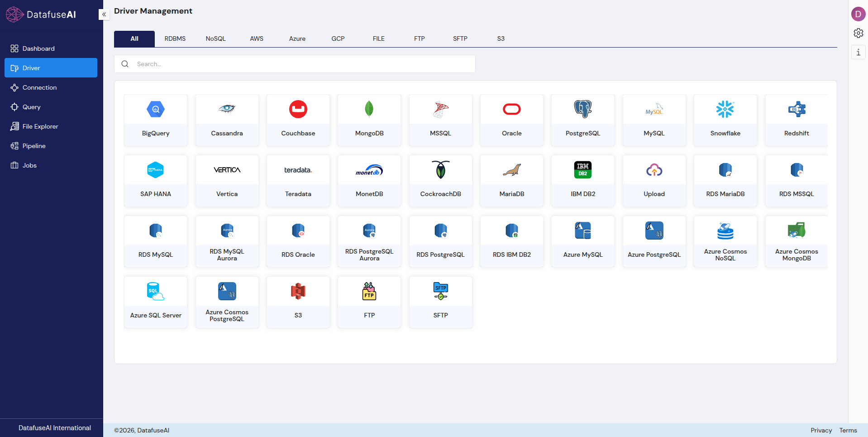Select the Vertica logo
The width and height of the screenshot is (868, 437).
pos(227,170)
